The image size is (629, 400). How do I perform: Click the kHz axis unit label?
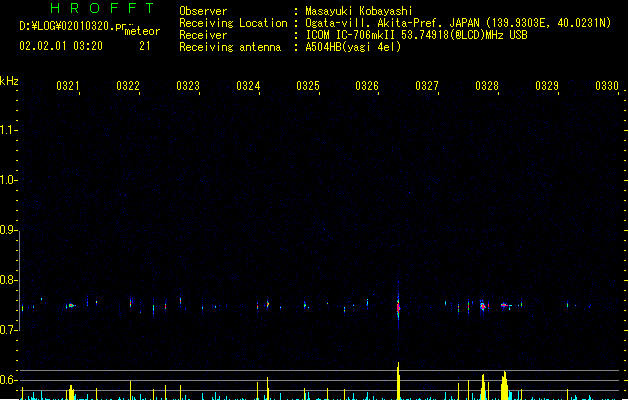(9, 81)
